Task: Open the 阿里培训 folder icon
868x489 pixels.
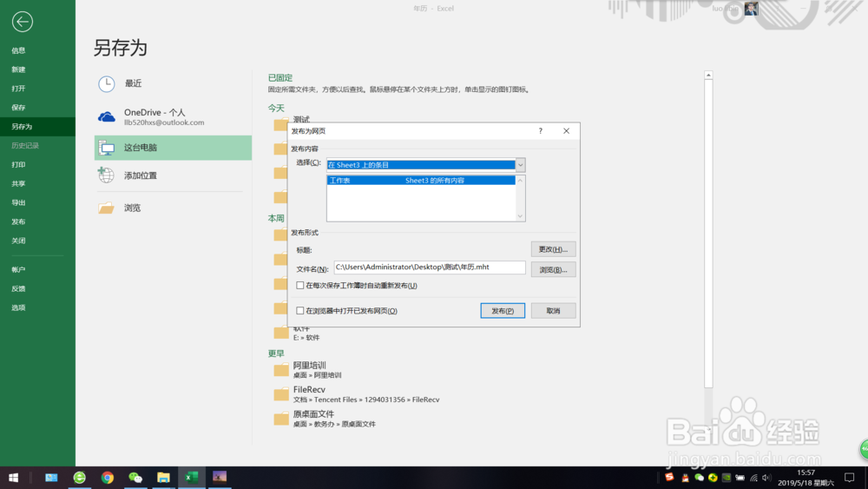Action: point(281,370)
